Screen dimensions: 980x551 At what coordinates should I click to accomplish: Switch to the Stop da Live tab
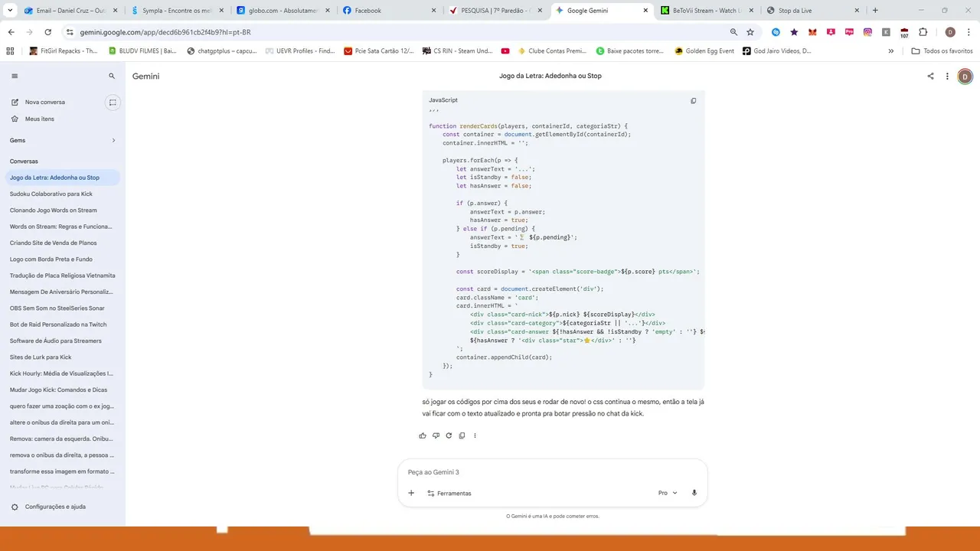click(x=812, y=11)
